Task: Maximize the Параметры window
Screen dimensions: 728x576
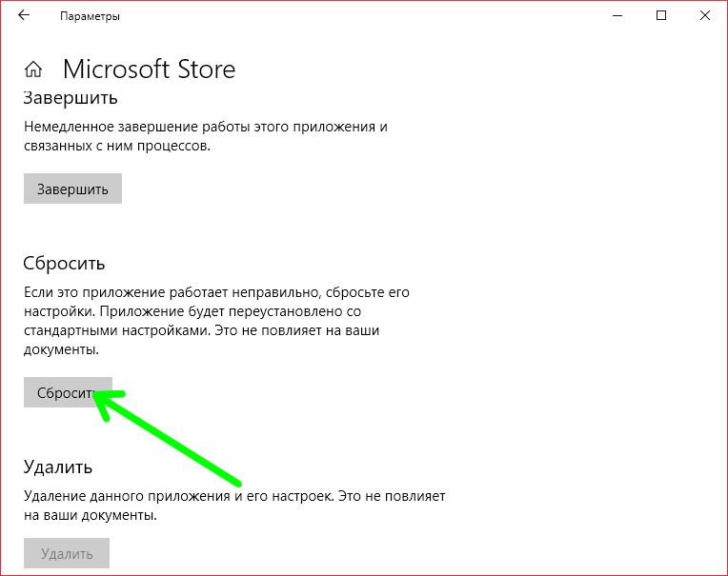Action: [x=661, y=16]
